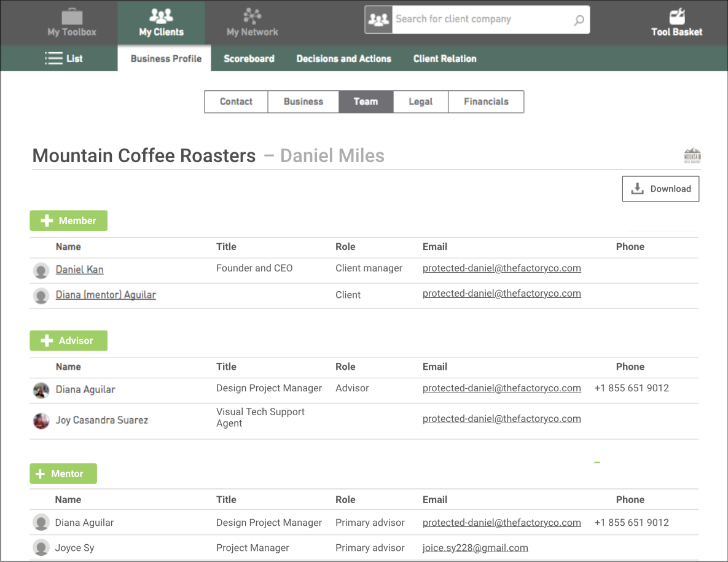
Task: Click joice.sy228@gmail.com email link
Action: (475, 548)
